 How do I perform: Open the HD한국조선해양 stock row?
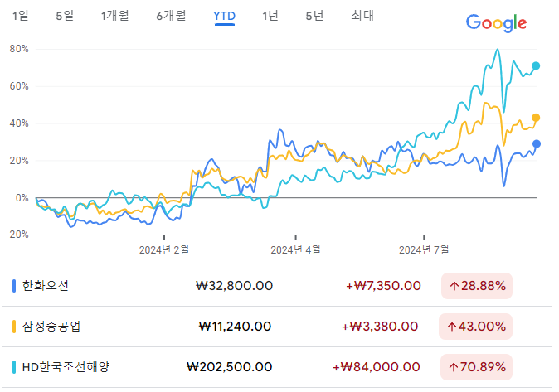click(x=277, y=367)
